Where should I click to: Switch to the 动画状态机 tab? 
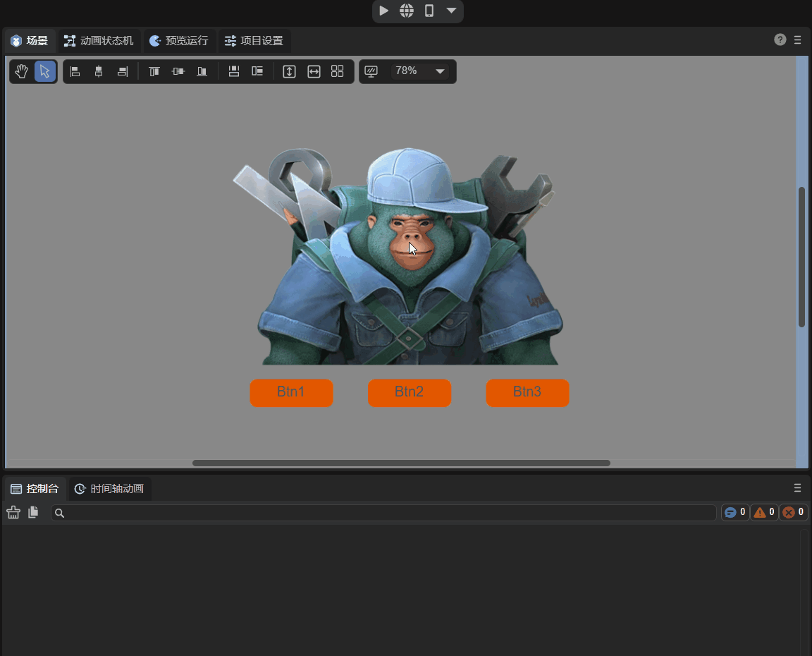pyautogui.click(x=99, y=41)
